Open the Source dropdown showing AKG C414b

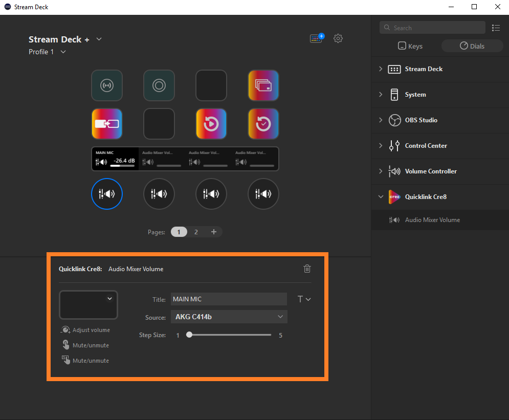[x=229, y=317]
